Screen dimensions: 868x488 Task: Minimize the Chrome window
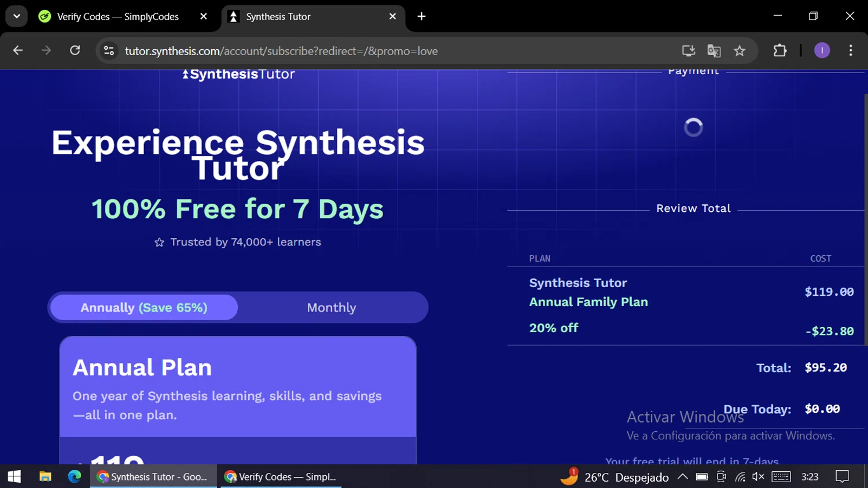(778, 16)
